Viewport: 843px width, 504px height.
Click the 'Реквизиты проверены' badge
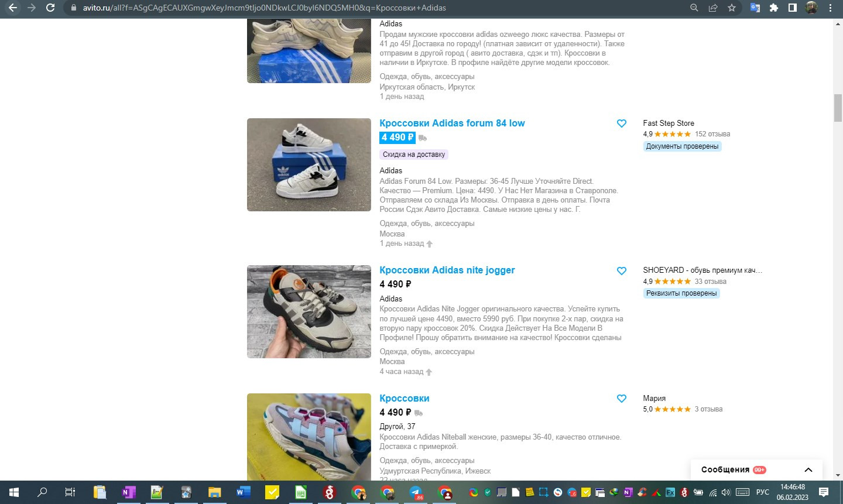click(681, 293)
